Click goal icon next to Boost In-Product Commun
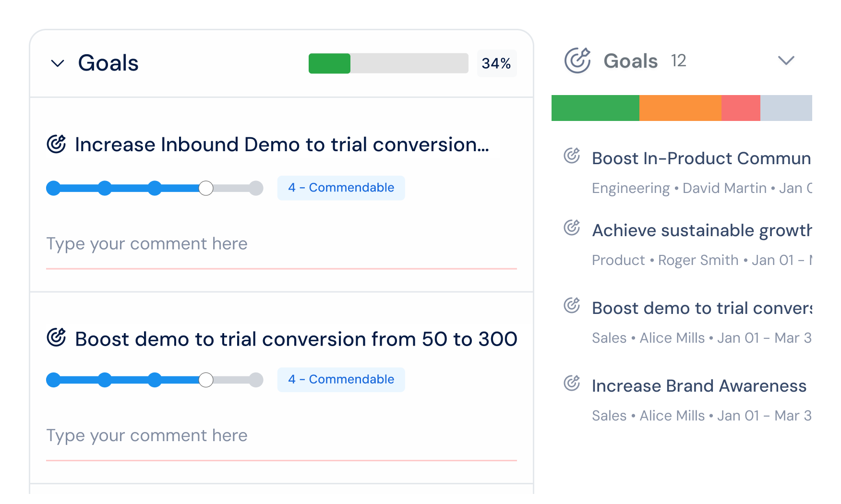 [x=572, y=156]
